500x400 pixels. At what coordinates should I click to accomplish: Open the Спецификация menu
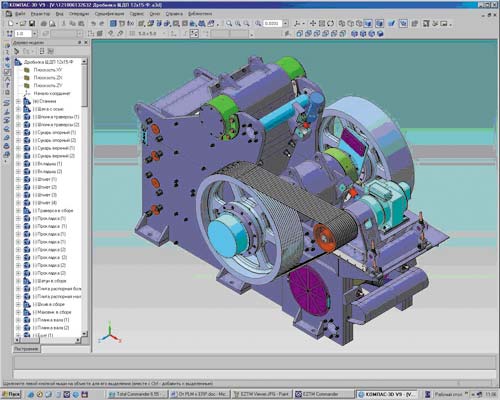(x=109, y=14)
